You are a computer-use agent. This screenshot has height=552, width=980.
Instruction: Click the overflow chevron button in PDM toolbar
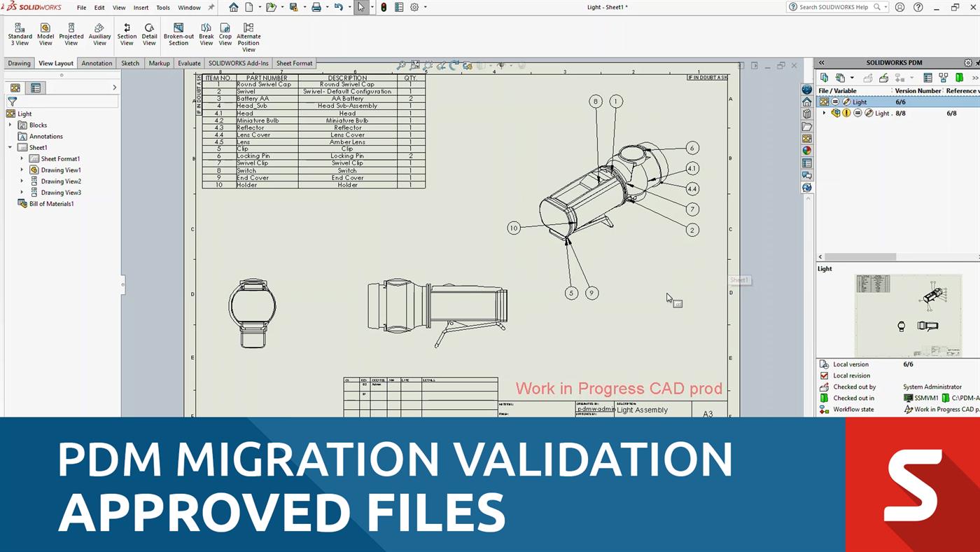coord(974,78)
